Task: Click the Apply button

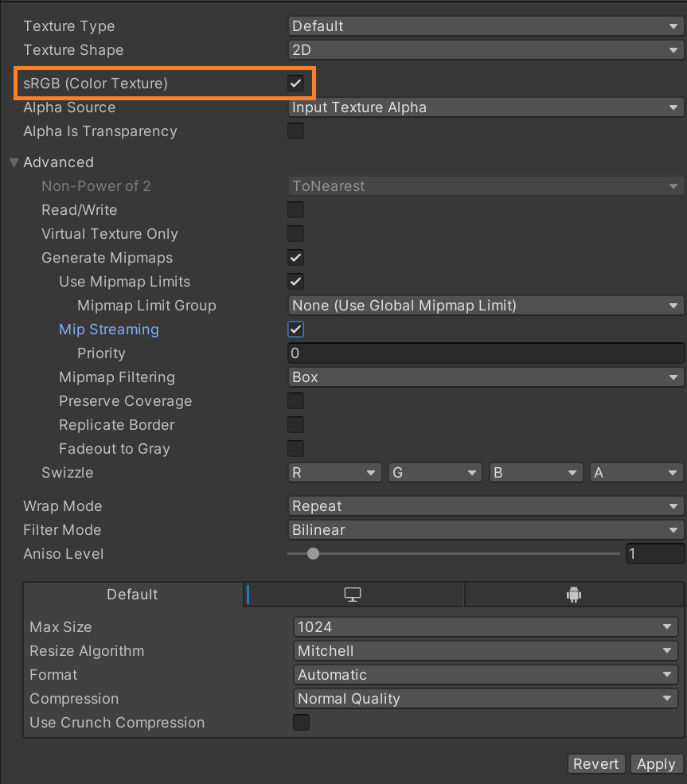Action: (656, 764)
